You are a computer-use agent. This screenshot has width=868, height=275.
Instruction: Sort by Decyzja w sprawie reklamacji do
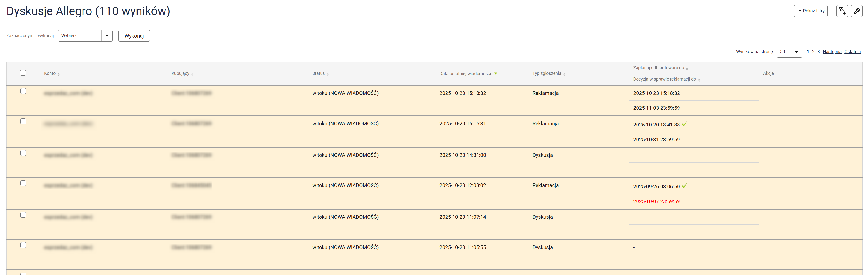point(699,80)
